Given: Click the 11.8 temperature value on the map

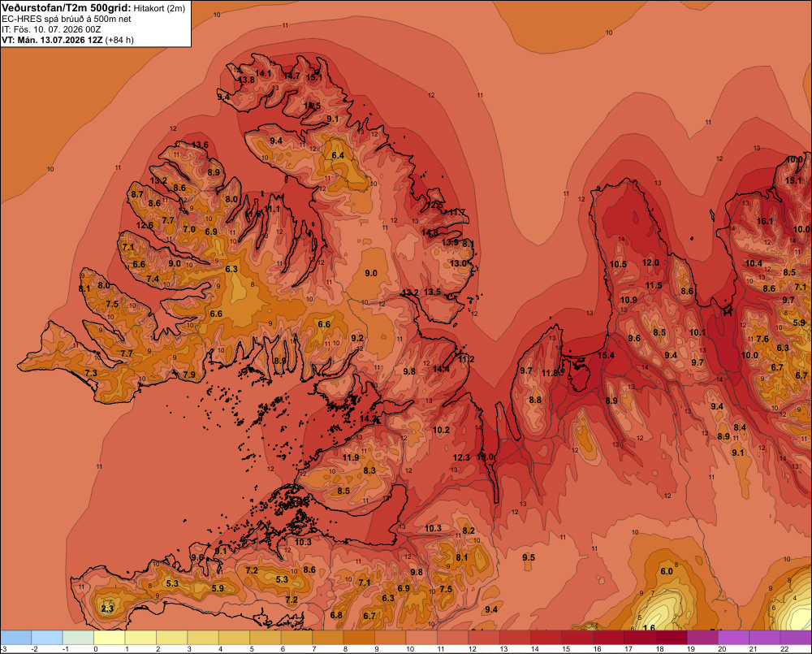Looking at the screenshot, I should (550, 373).
